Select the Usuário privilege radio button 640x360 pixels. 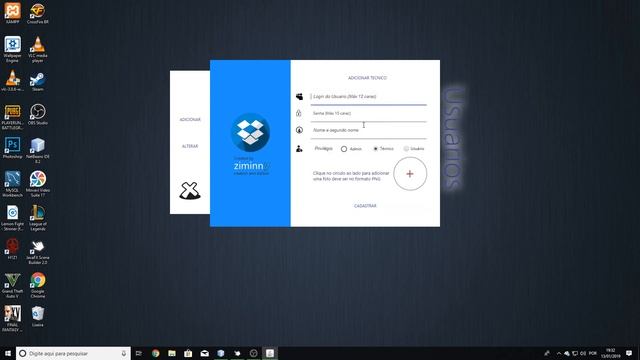coord(406,149)
